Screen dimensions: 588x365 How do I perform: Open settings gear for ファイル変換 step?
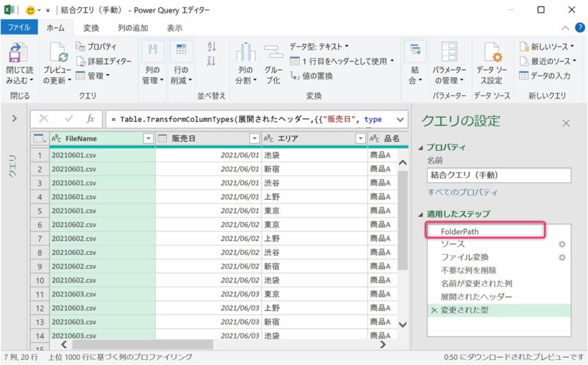(x=562, y=258)
